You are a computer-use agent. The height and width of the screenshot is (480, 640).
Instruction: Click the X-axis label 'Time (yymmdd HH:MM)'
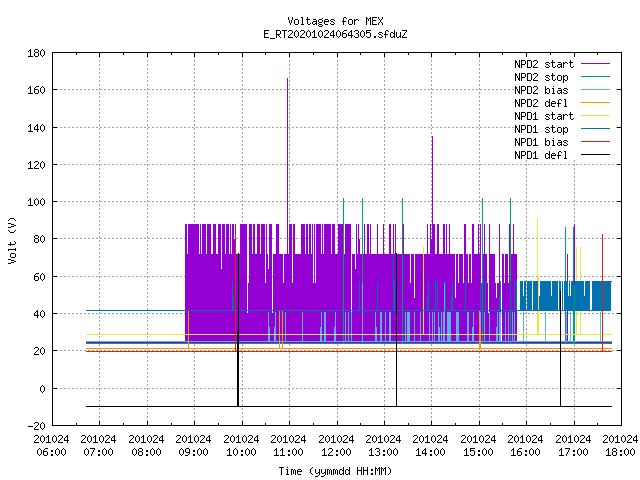click(336, 471)
